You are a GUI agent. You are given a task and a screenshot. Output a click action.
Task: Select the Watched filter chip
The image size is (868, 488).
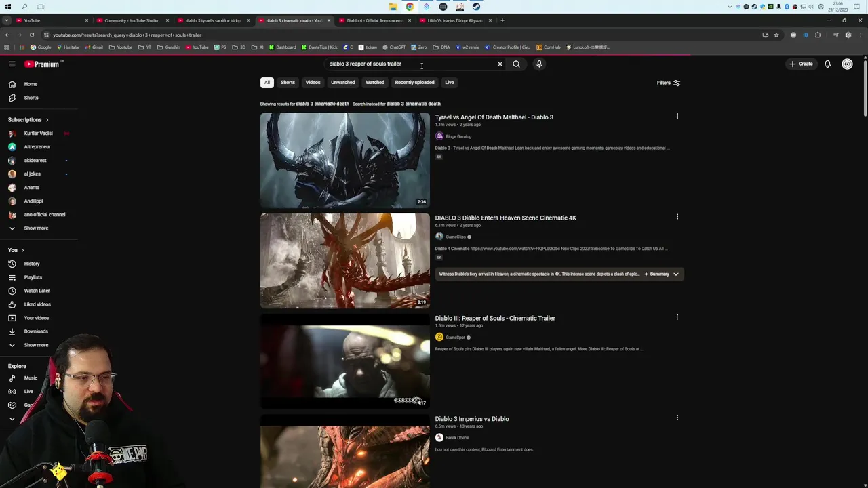click(375, 83)
